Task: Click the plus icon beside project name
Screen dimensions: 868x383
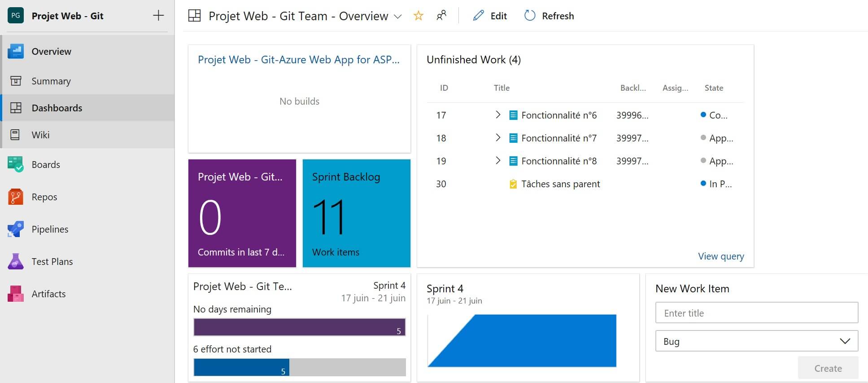Action: [x=158, y=16]
